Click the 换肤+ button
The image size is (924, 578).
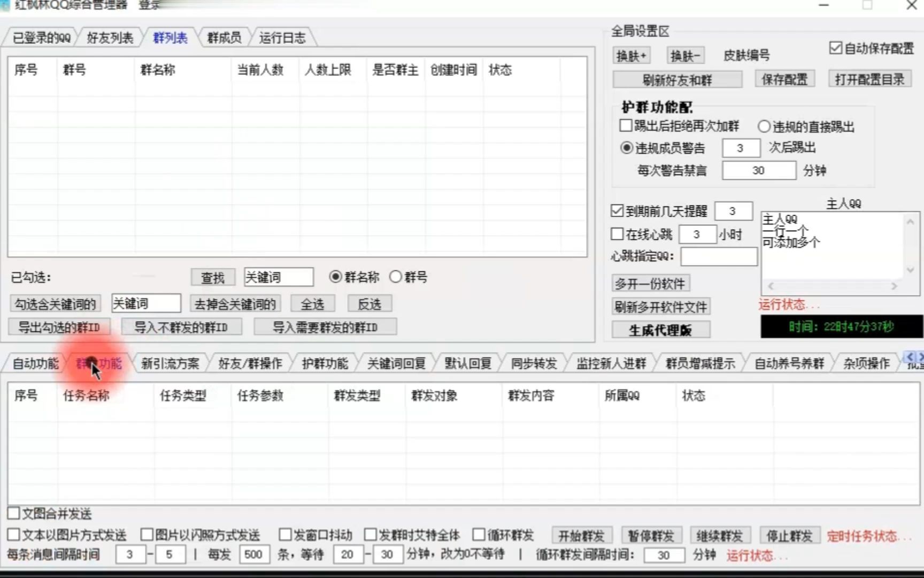pyautogui.click(x=631, y=56)
